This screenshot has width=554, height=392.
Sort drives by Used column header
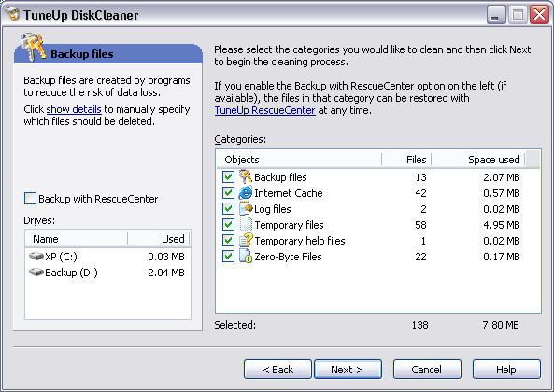pos(158,239)
